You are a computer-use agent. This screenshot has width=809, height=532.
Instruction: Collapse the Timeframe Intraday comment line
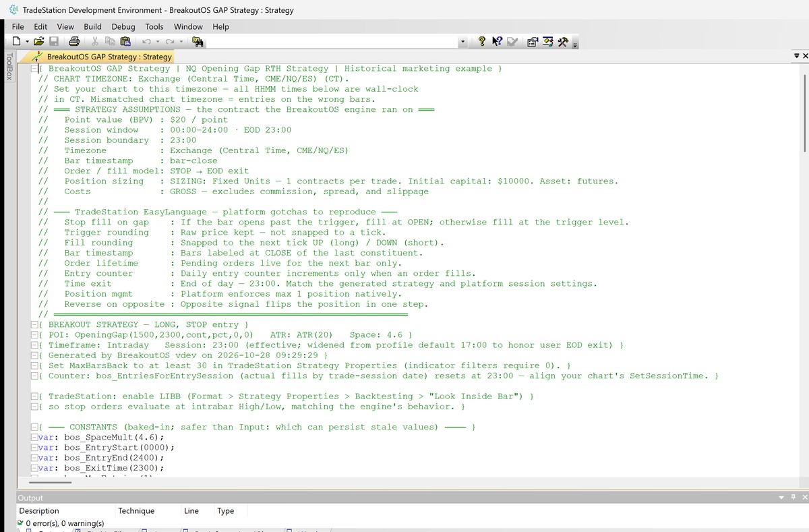click(34, 345)
